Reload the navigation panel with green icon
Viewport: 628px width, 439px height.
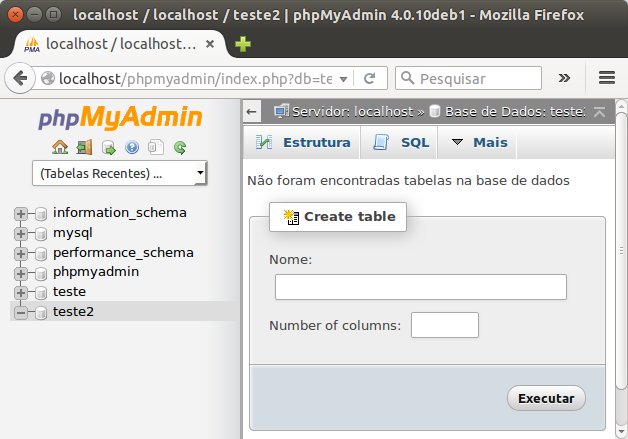(x=180, y=148)
